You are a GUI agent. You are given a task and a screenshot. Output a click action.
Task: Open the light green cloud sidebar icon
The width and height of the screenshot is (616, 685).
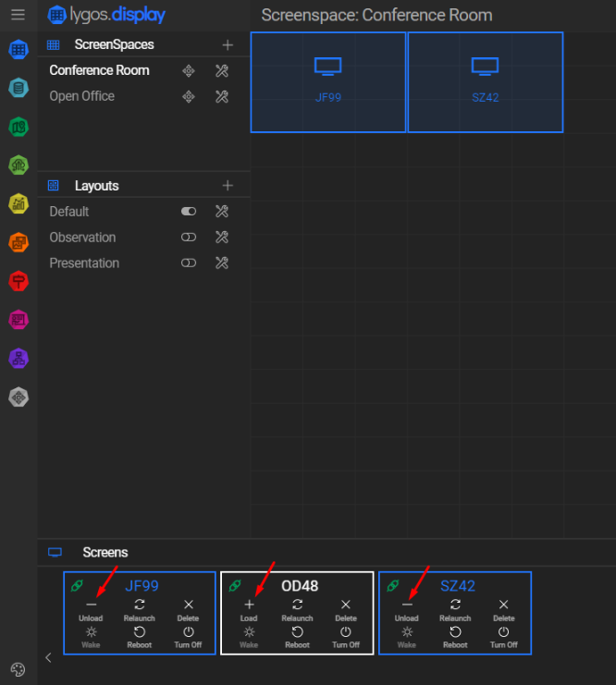coord(18,165)
